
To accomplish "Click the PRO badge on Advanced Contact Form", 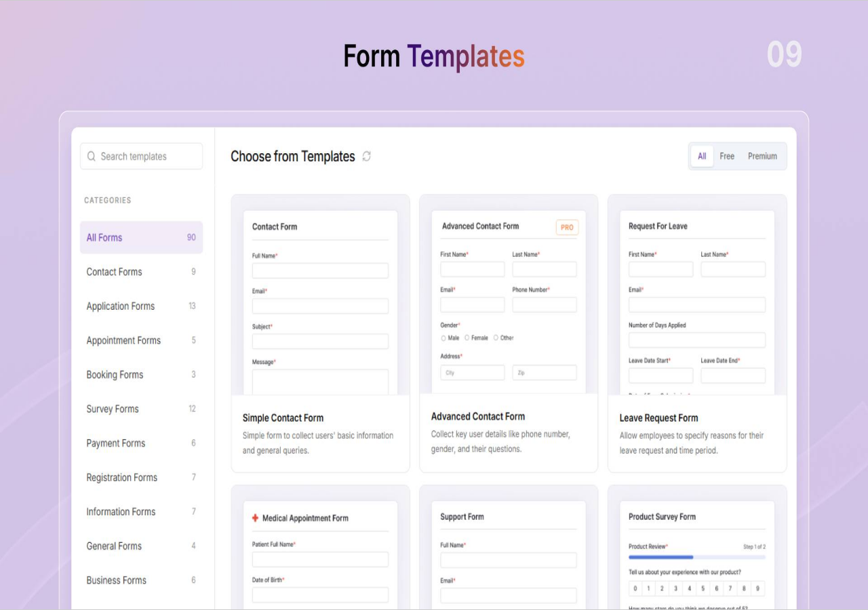I will point(567,227).
